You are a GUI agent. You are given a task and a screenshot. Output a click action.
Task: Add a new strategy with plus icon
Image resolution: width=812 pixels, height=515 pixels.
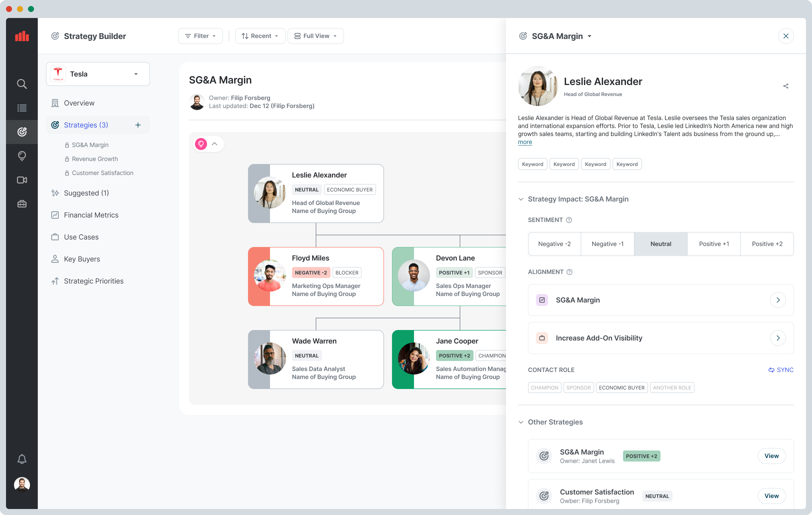[138, 125]
